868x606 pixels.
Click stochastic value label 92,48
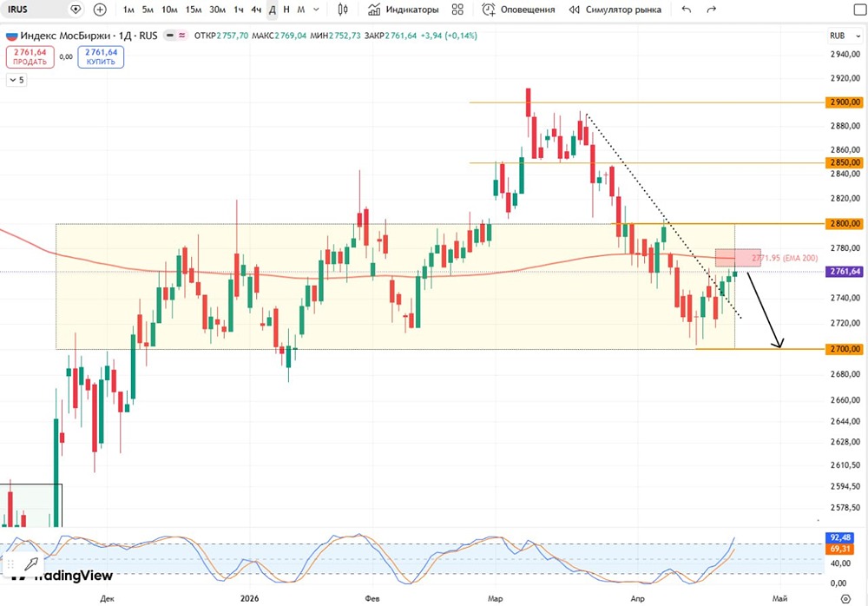pos(840,538)
